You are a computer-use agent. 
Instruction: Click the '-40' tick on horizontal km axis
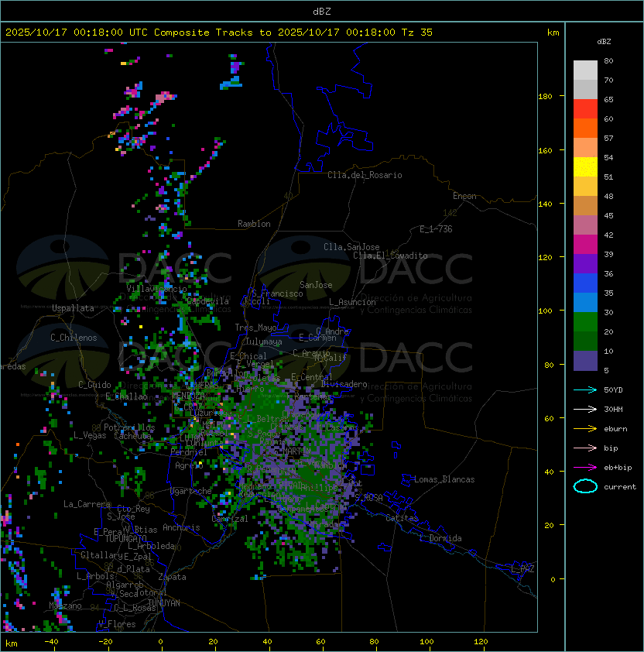tap(51, 642)
